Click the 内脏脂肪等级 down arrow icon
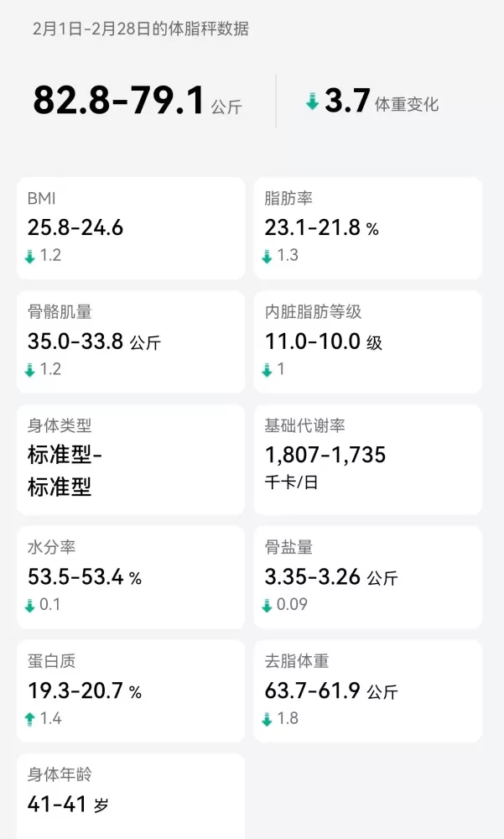 pyautogui.click(x=267, y=370)
